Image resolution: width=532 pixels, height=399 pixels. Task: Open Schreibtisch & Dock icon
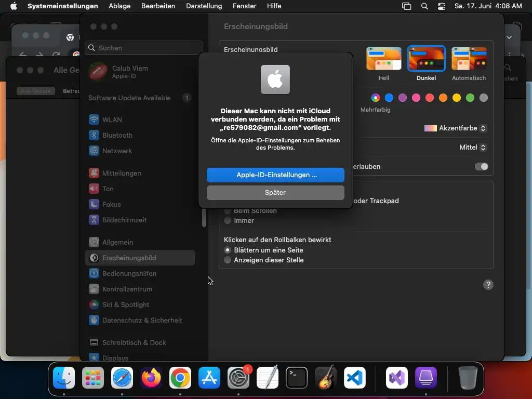94,343
